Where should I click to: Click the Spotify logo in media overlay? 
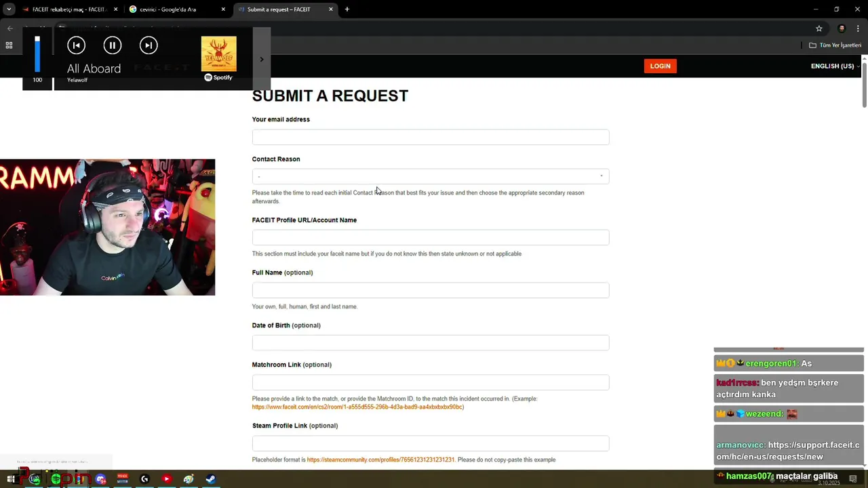[x=218, y=77]
